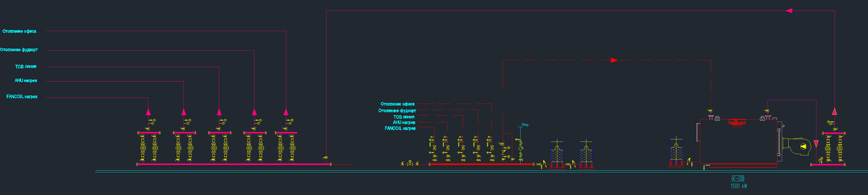Select the thick red supply header pipe

[x=481, y=164]
